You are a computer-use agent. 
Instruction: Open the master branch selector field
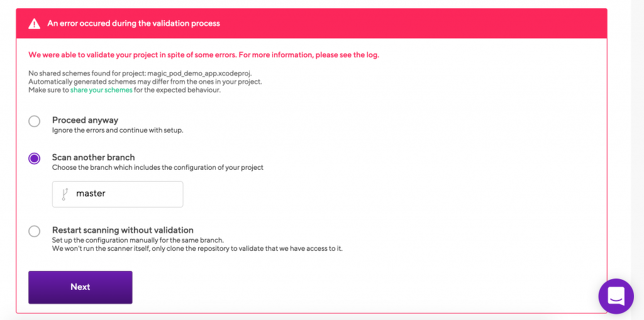118,194
